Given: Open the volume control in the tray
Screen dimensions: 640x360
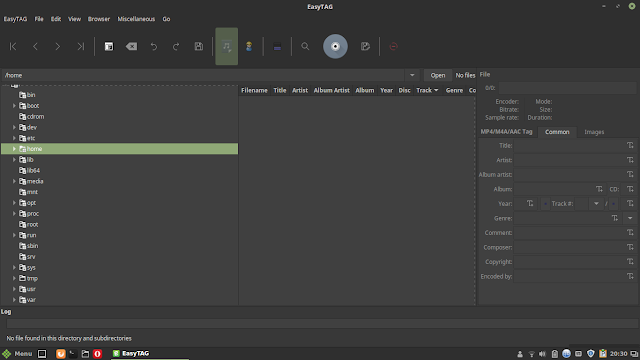Looking at the screenshot, I should tap(542, 354).
